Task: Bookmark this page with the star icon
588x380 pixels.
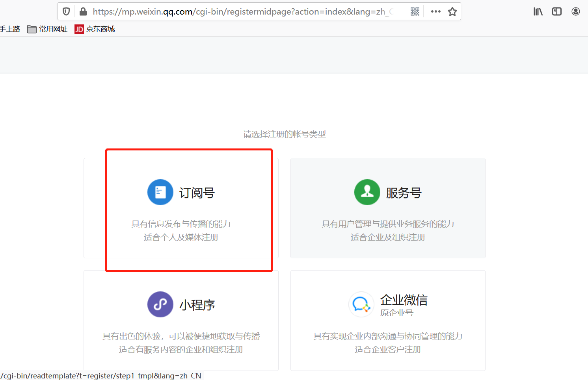Action: point(452,11)
